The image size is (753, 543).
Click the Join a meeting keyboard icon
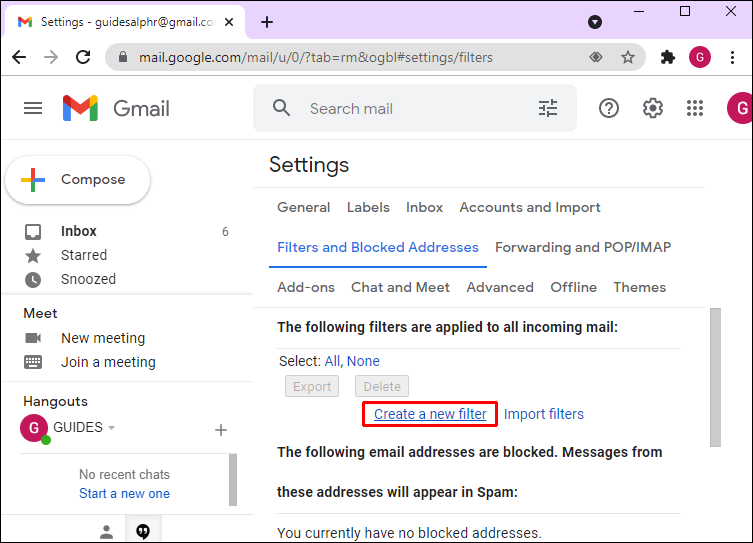[x=33, y=362]
